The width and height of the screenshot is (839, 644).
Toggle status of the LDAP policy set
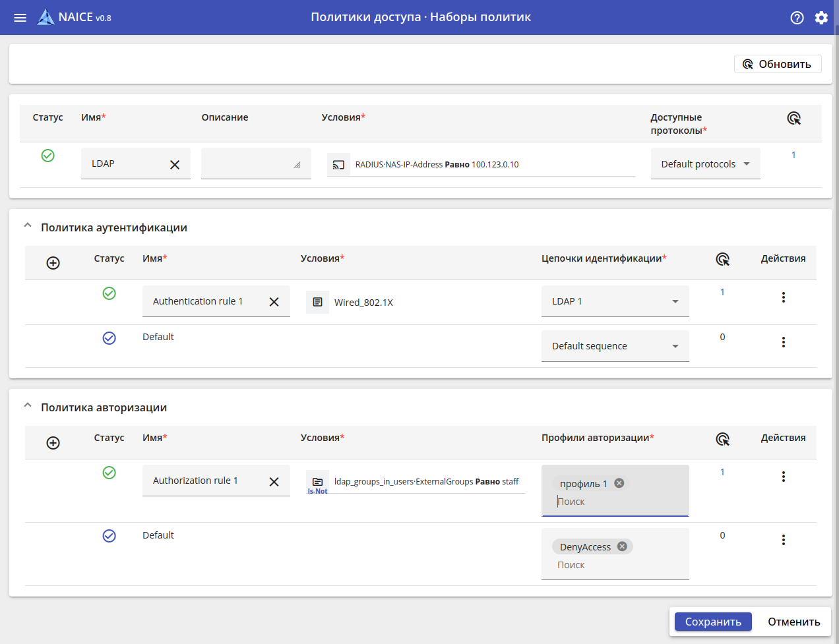click(x=48, y=156)
